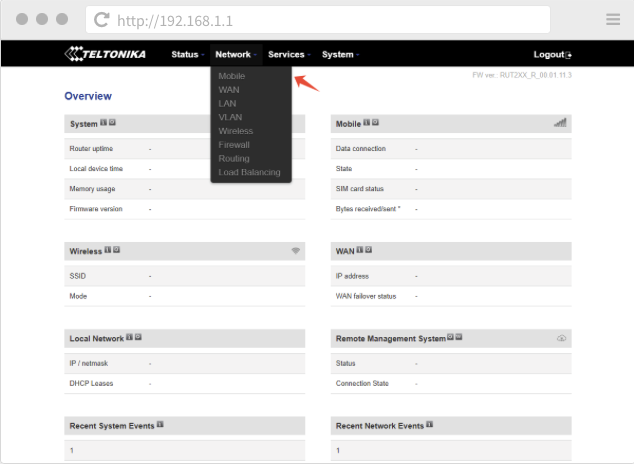This screenshot has width=634, height=464.
Task: Log out using the Logout link
Action: click(552, 55)
